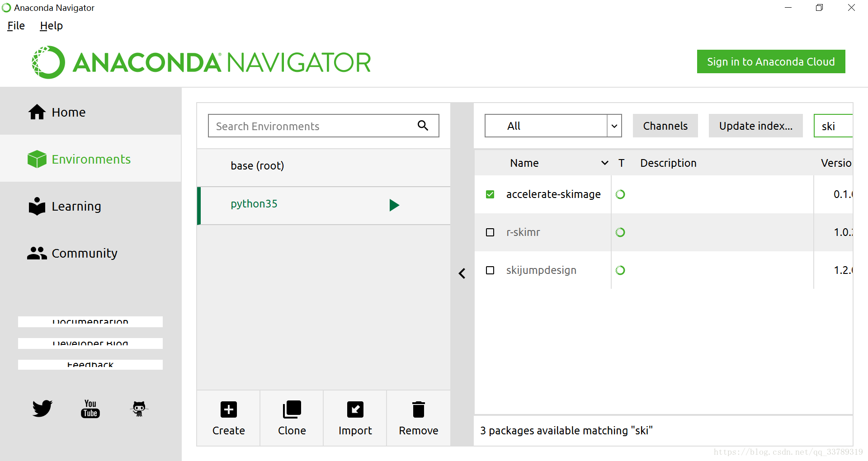Click the Anaconda Navigator logo
This screenshot has width=868, height=461.
click(201, 62)
